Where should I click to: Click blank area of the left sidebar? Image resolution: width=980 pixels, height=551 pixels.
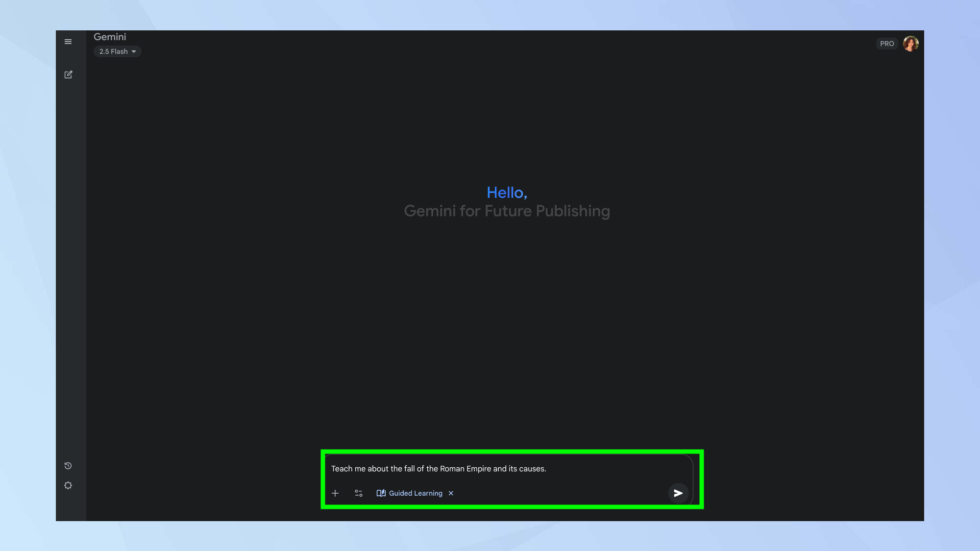[71, 269]
